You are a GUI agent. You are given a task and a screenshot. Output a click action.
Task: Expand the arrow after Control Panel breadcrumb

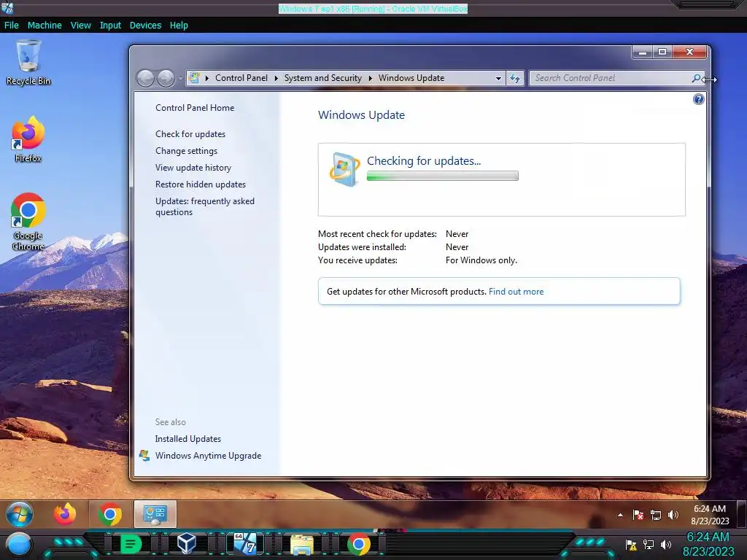[276, 78]
